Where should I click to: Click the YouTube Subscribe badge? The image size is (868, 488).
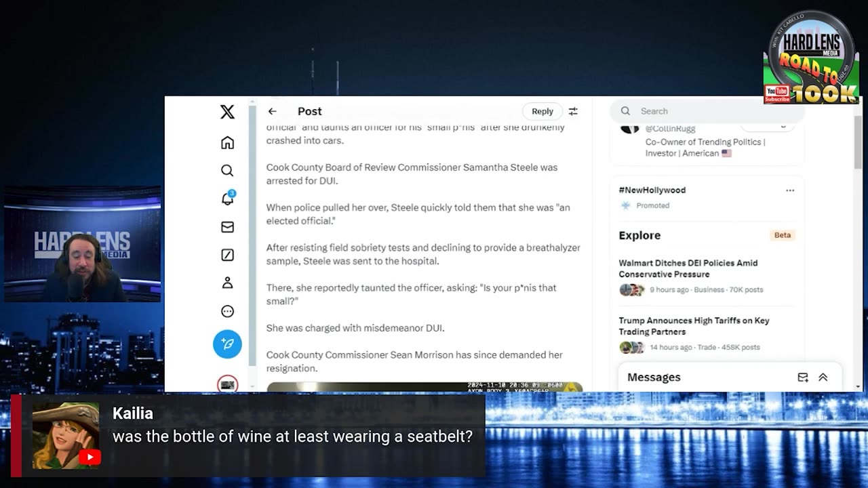click(x=777, y=94)
